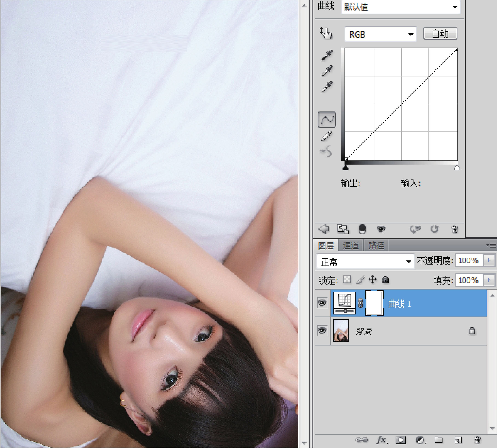The image size is (497, 448).
Task: Select the 曲线 1 layer mask thumbnail
Action: pyautogui.click(x=374, y=303)
